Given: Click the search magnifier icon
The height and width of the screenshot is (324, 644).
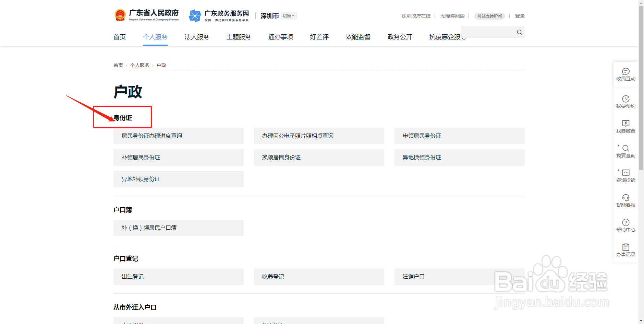Looking at the screenshot, I should pyautogui.click(x=519, y=32).
